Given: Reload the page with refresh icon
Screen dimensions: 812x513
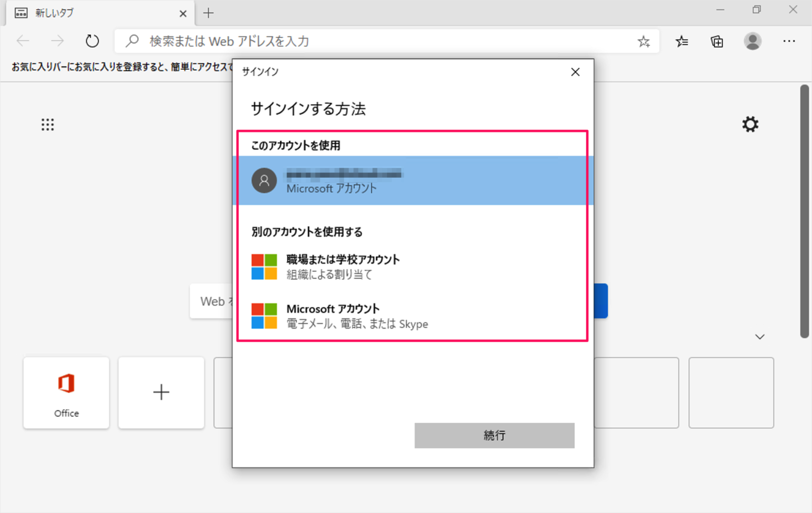Looking at the screenshot, I should pyautogui.click(x=92, y=41).
